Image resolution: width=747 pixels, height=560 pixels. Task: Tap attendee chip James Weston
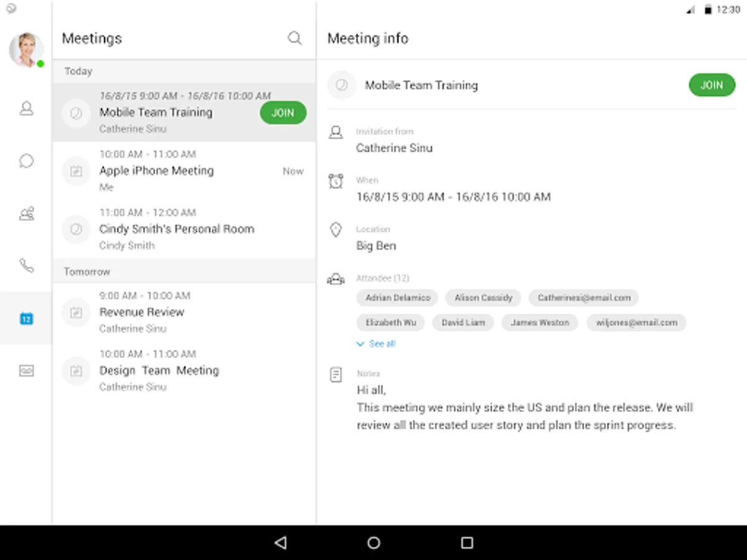pos(540,323)
